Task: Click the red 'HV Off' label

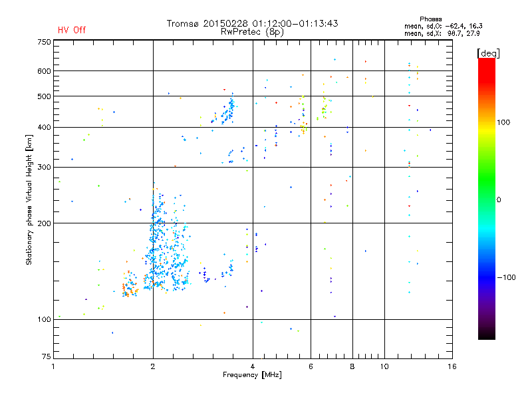Action: 72,30
